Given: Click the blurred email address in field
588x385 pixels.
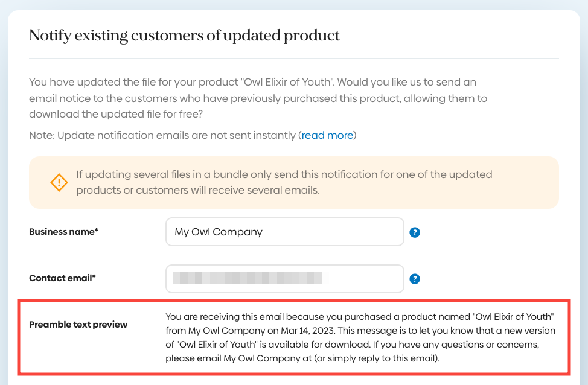Looking at the screenshot, I should tap(247, 278).
